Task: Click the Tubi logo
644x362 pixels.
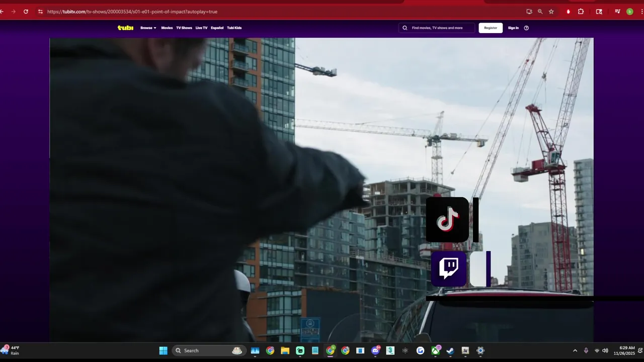Action: pyautogui.click(x=125, y=28)
